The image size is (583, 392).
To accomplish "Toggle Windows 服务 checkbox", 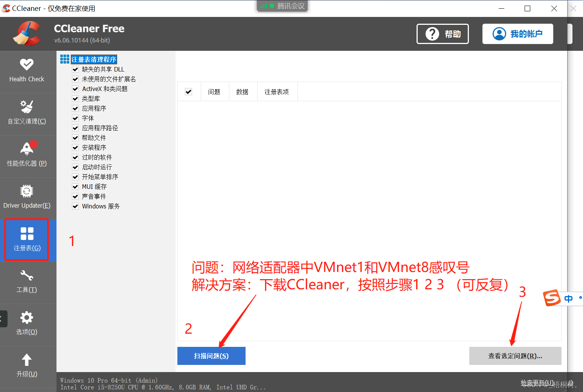I will point(75,206).
